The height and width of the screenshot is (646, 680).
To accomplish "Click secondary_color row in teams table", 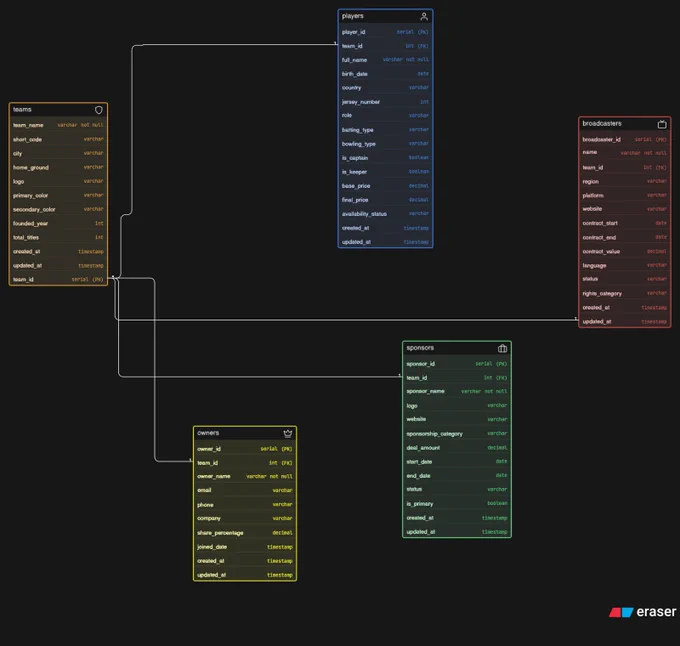I will click(58, 209).
